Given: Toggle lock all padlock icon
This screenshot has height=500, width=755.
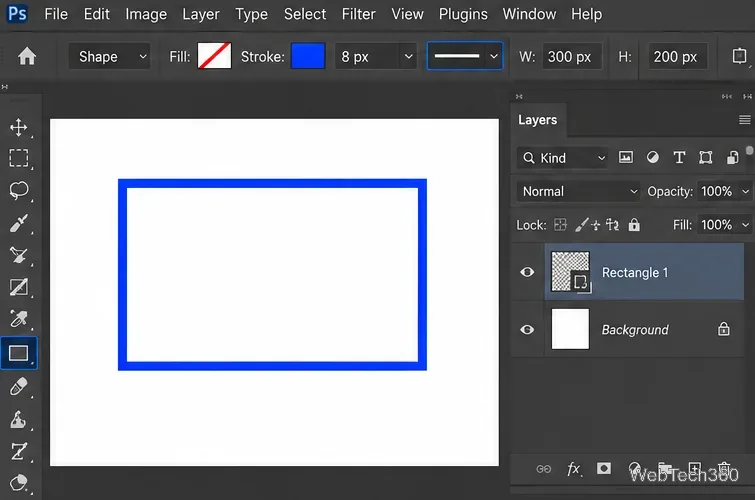Looking at the screenshot, I should coord(634,225).
